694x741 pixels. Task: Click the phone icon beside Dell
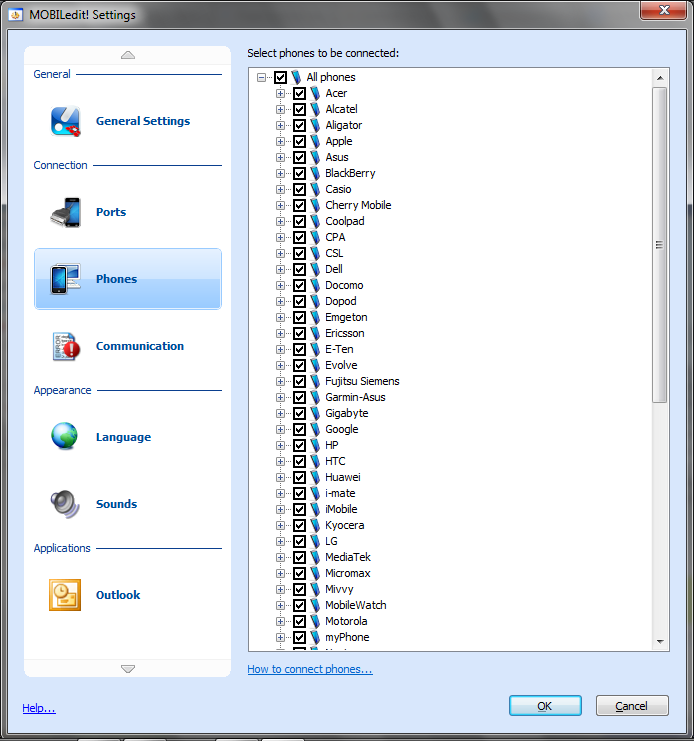(x=315, y=269)
